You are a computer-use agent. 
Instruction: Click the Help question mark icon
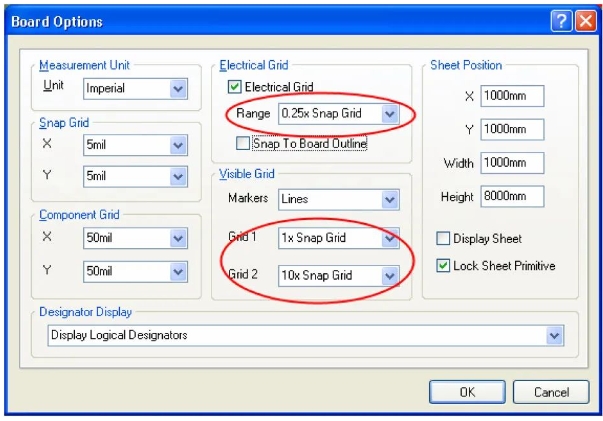(x=561, y=21)
